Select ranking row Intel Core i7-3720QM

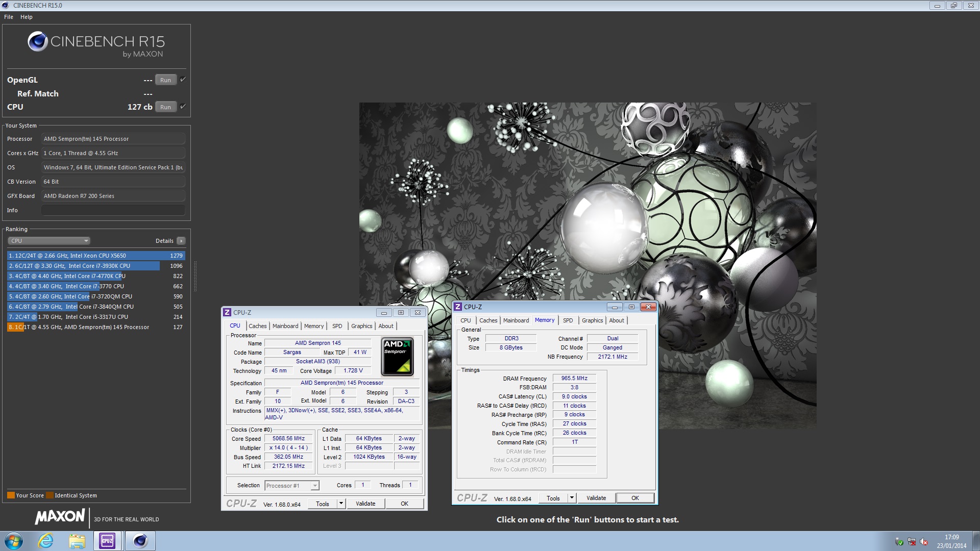(x=96, y=296)
